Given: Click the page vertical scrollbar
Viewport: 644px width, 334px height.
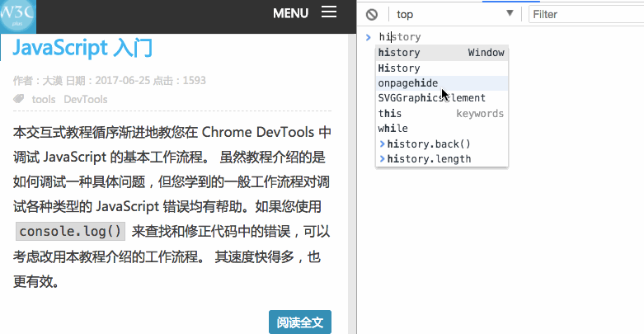Looking at the screenshot, I should [352, 184].
